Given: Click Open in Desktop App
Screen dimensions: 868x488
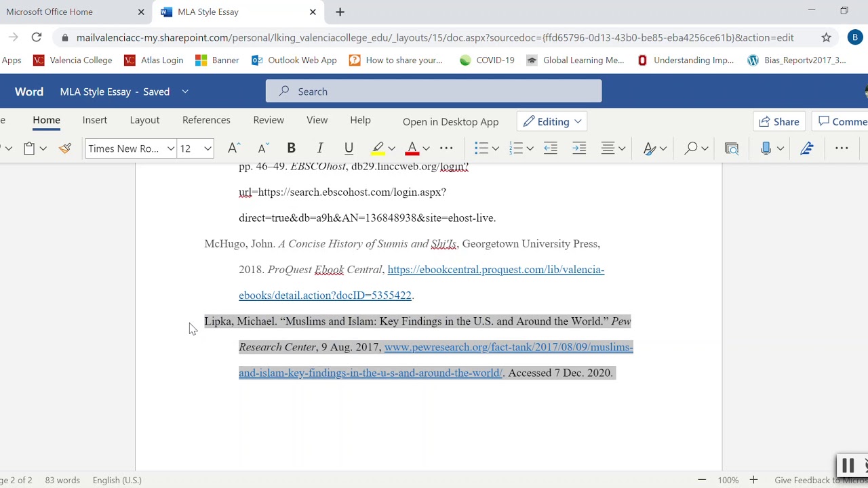Looking at the screenshot, I should coord(450,122).
